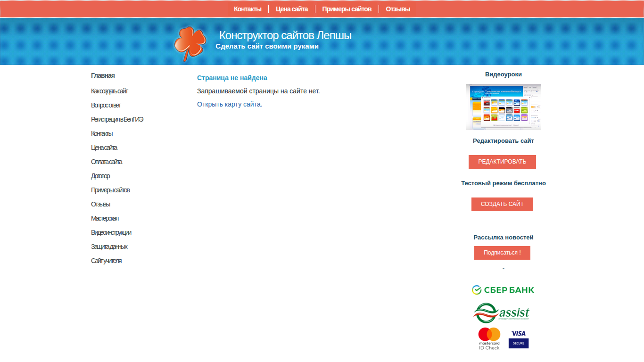Screen dimensions: 644x362
Task: Open Примеры сайтов in the left sidebar
Action: (x=110, y=190)
